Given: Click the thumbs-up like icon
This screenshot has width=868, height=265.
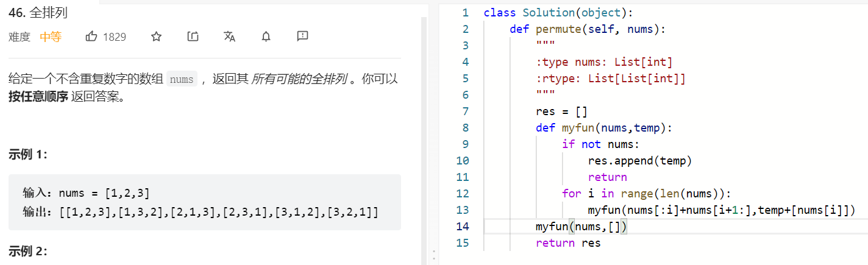Looking at the screenshot, I should (x=91, y=37).
